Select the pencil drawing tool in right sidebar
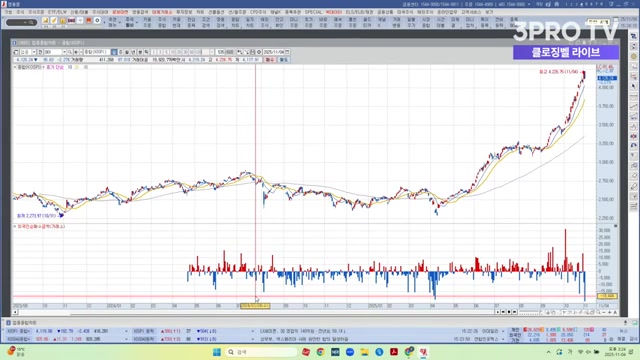 (x=633, y=186)
